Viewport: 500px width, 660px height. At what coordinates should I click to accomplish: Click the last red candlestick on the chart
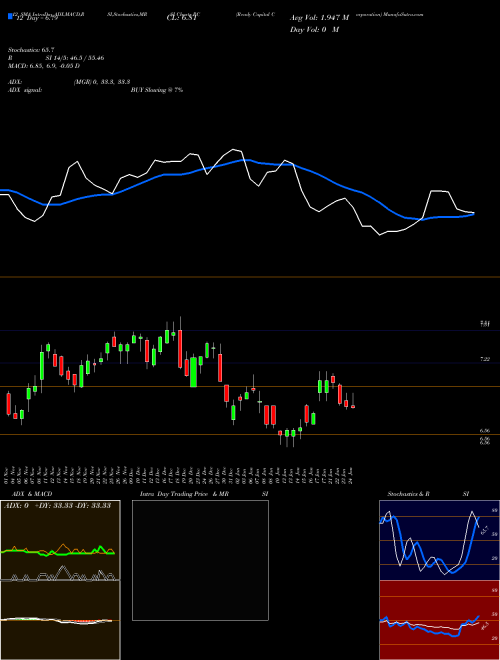353,407
